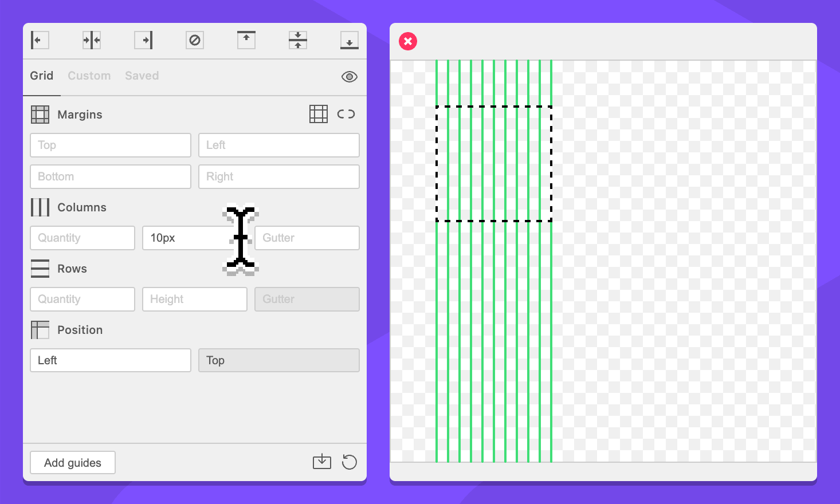The image size is (840, 504).
Task: Open the Saved tab
Action: click(142, 76)
